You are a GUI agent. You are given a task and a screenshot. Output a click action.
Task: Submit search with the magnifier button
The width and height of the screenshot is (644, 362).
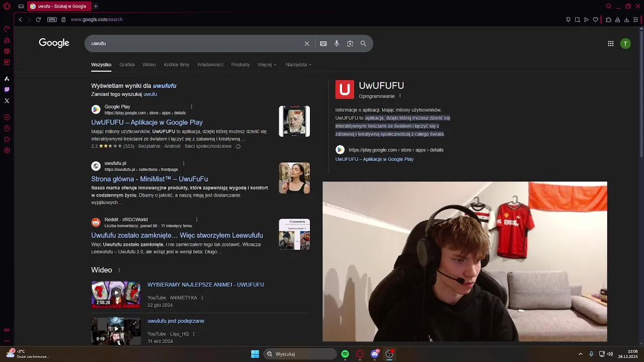tap(363, 44)
